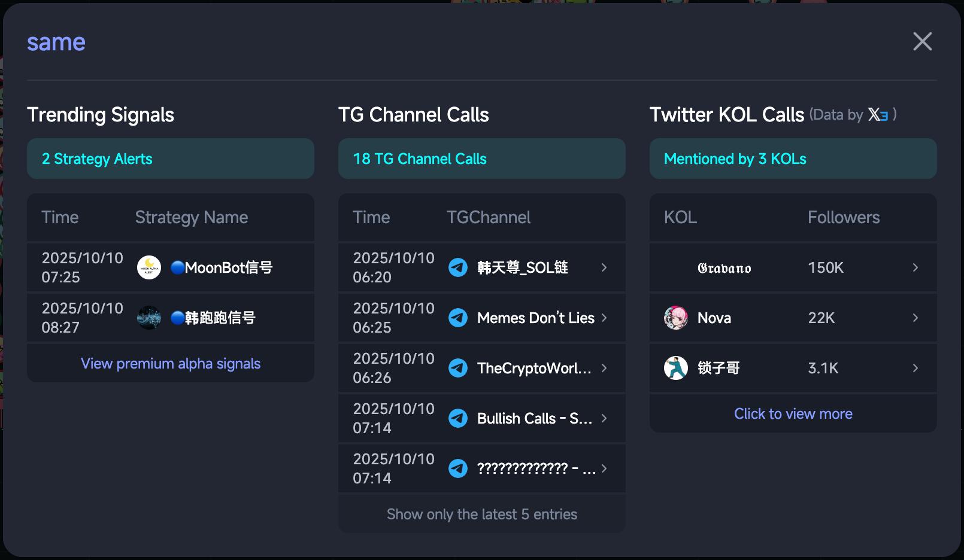964x560 pixels.
Task: Click Telegram icon beside Bullish Calls
Action: 458,418
